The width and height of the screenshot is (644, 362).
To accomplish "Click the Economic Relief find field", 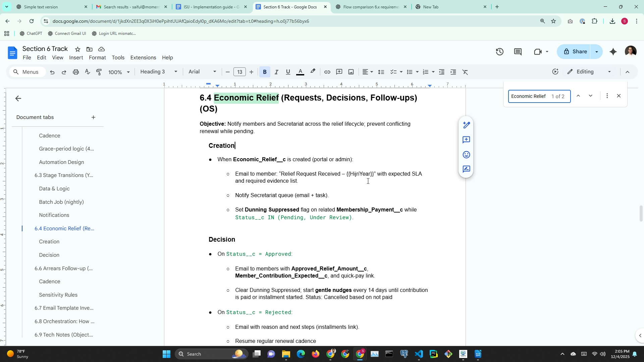I will (529, 96).
